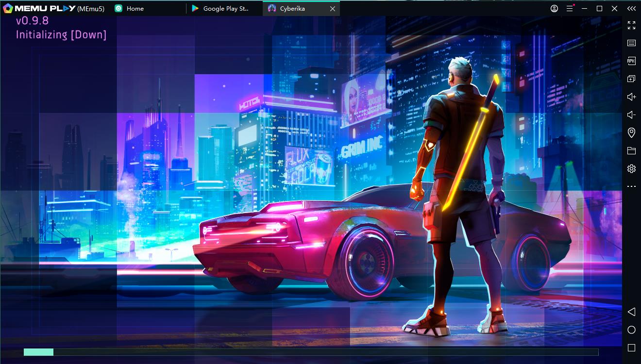Open recent apps square button
This screenshot has width=641, height=364.
pyautogui.click(x=631, y=347)
